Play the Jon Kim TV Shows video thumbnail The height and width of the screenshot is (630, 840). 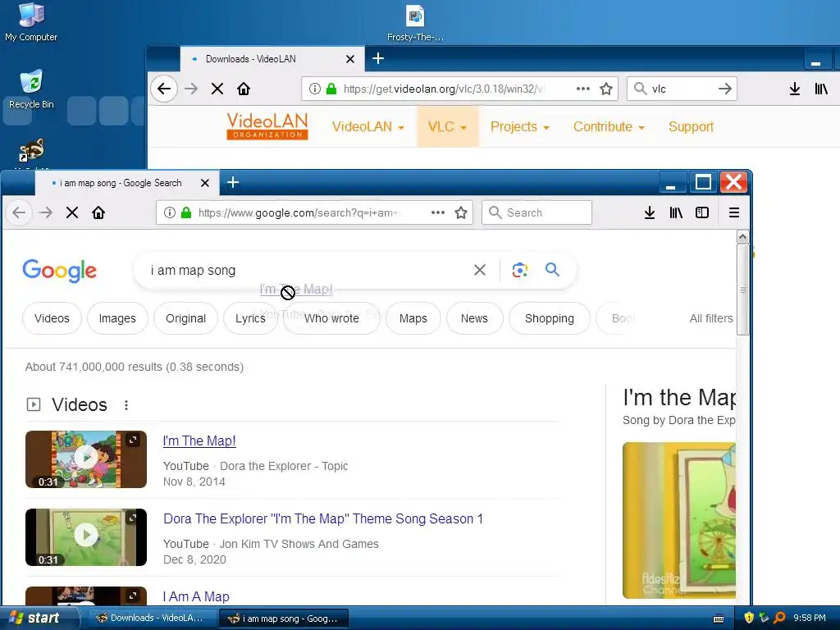click(85, 536)
